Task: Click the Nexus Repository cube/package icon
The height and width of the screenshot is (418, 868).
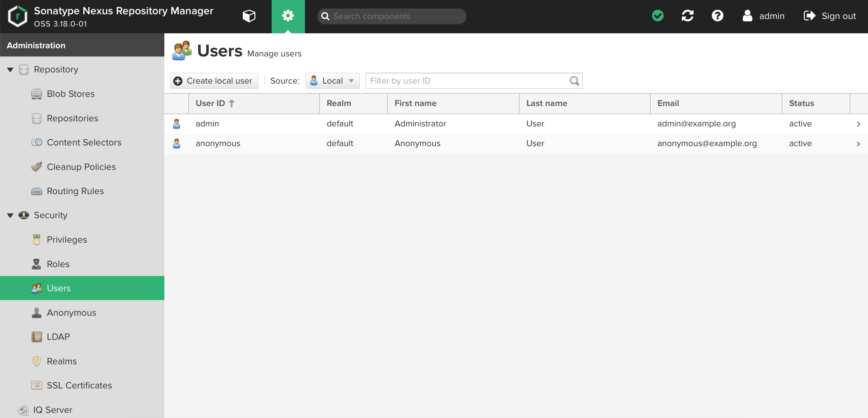Action: pos(249,16)
